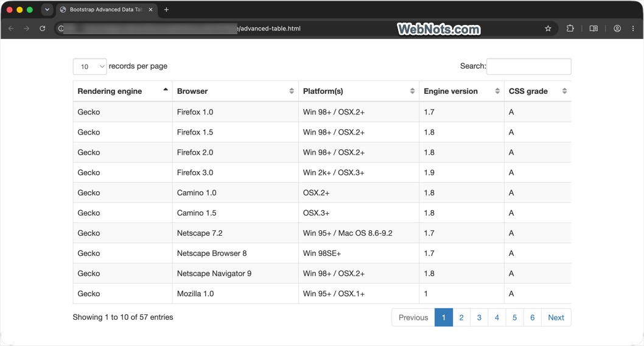The width and height of the screenshot is (644, 346).
Task: Click the records per page label
Action: point(138,66)
